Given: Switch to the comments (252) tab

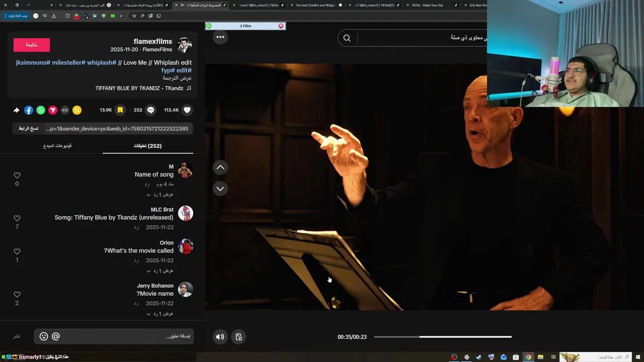Looking at the screenshot, I should tap(148, 146).
